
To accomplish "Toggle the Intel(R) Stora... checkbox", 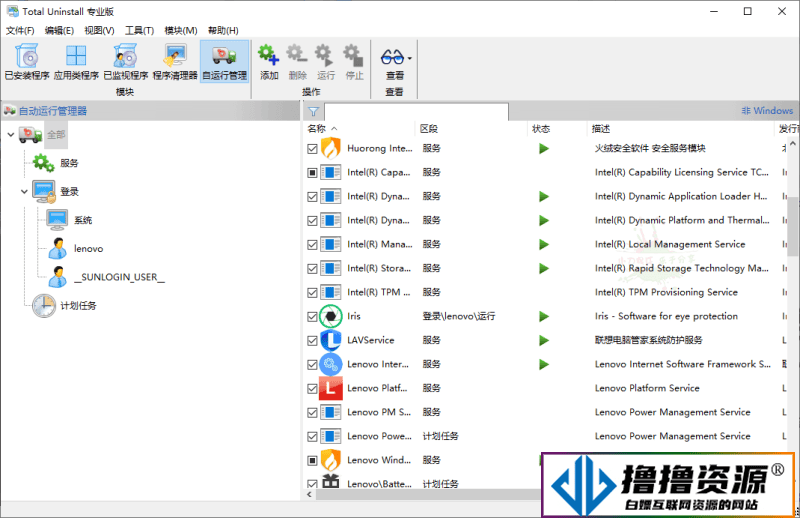I will coord(312,269).
